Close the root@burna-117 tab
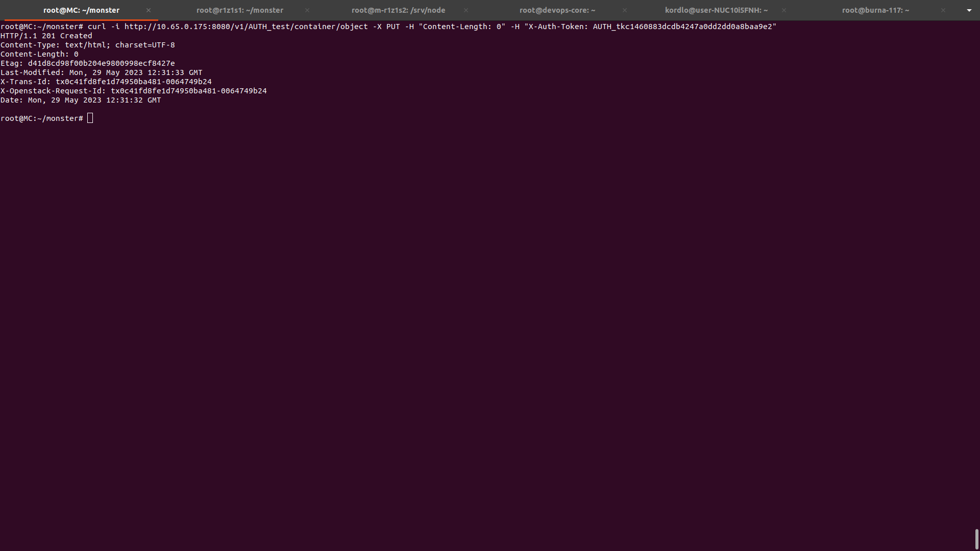 [943, 10]
